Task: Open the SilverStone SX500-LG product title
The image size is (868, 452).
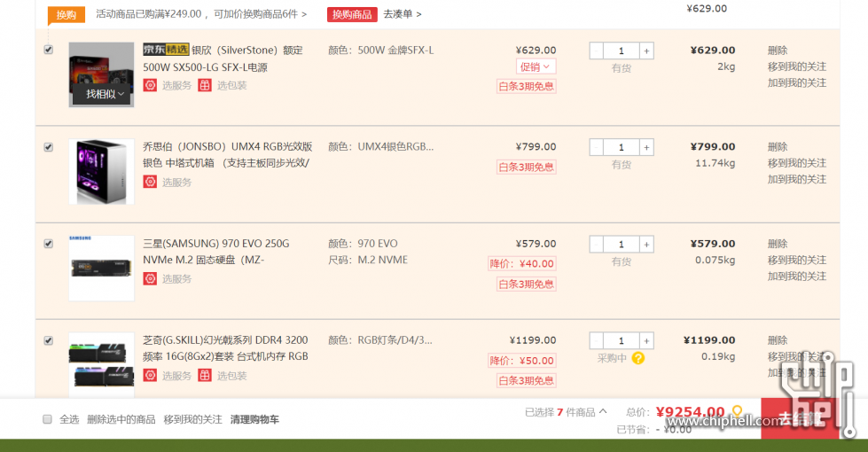Action: [223, 58]
